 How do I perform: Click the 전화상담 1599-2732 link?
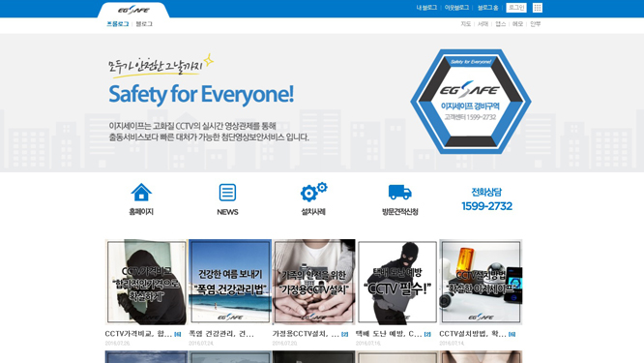tap(486, 199)
